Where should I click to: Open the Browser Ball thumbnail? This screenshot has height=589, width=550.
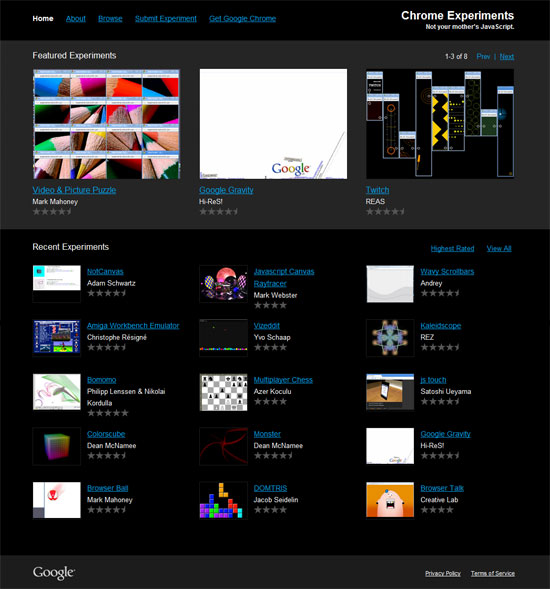[57, 500]
